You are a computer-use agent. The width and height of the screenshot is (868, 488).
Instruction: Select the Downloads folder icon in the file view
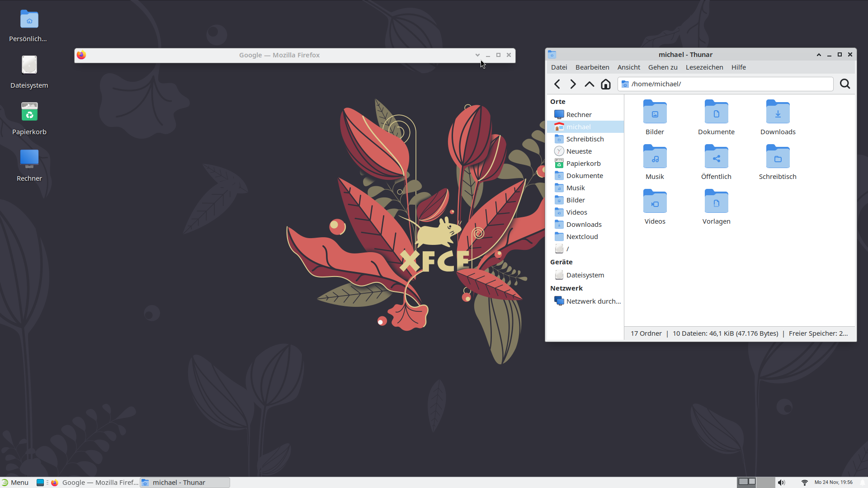coord(778,112)
